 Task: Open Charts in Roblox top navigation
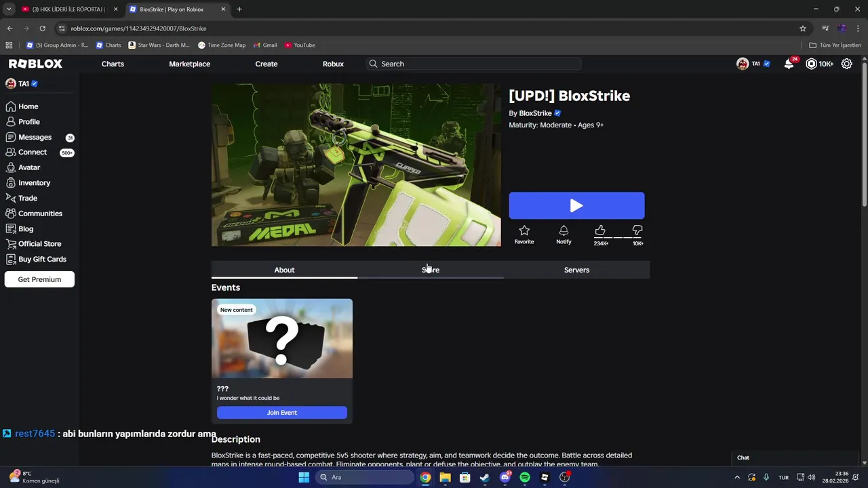click(113, 64)
